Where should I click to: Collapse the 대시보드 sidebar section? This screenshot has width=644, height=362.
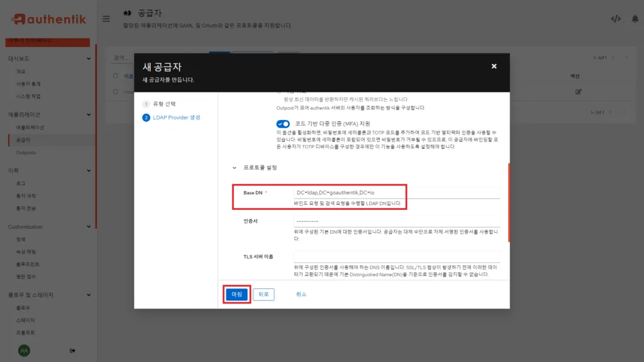tap(89, 57)
